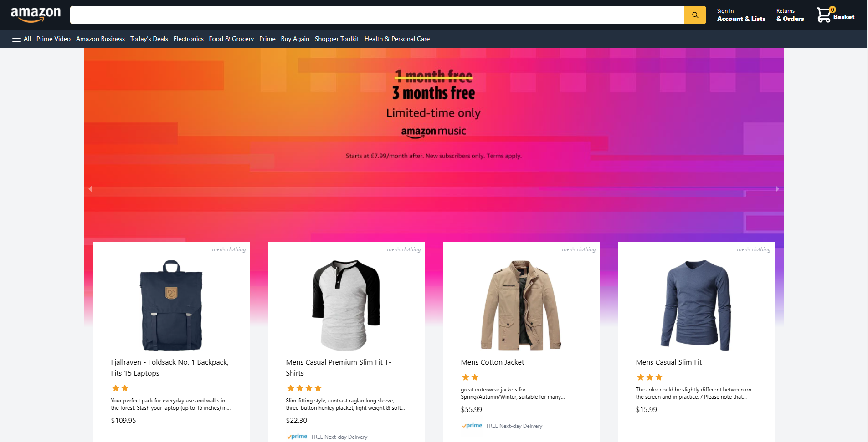Click FREE Next-day Delivery under Cotton Jacket
The height and width of the screenshot is (442, 868).
(x=514, y=426)
